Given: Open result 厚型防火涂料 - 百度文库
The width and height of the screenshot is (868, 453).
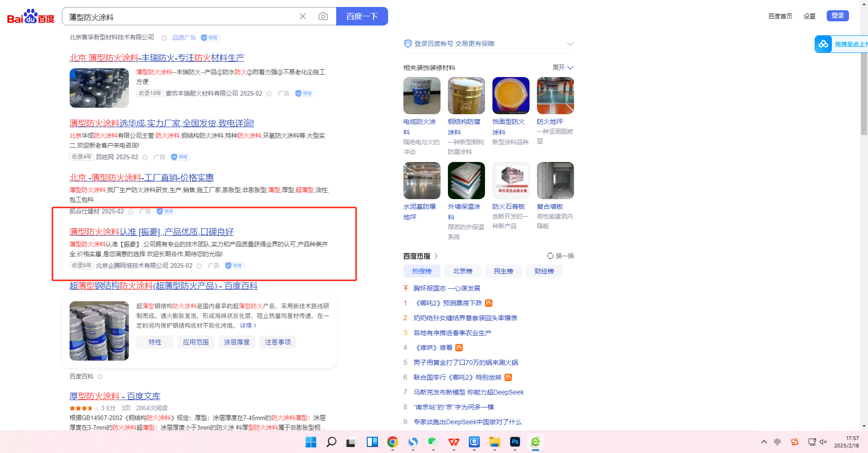Looking at the screenshot, I should point(115,396).
